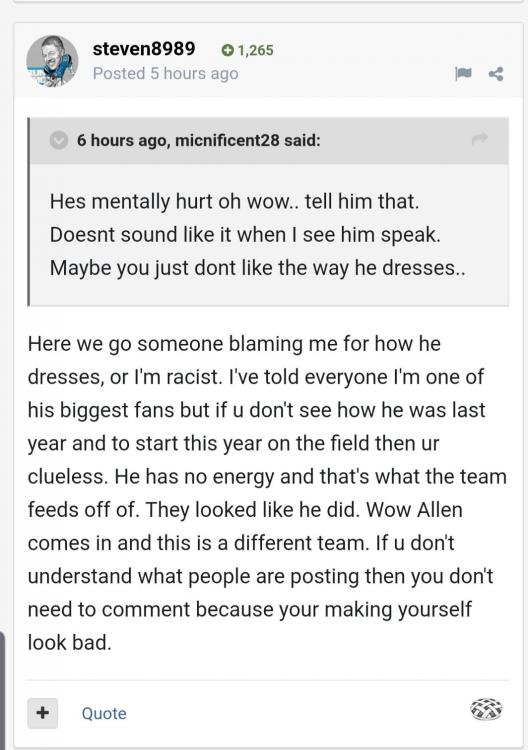This screenshot has height=750, width=528.
Task: Jump to the original quoted post arrow
Action: click(479, 139)
